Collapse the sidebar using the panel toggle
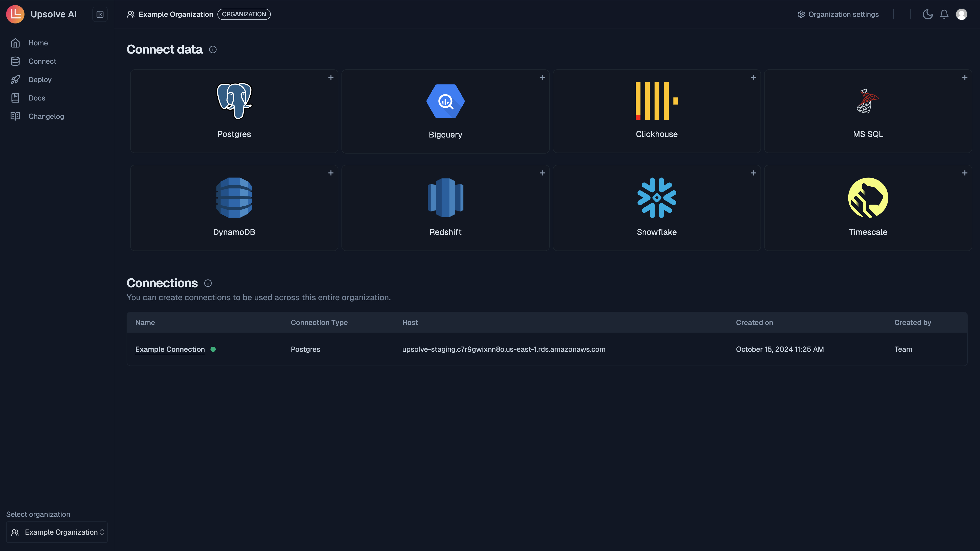The image size is (980, 551). (x=100, y=14)
